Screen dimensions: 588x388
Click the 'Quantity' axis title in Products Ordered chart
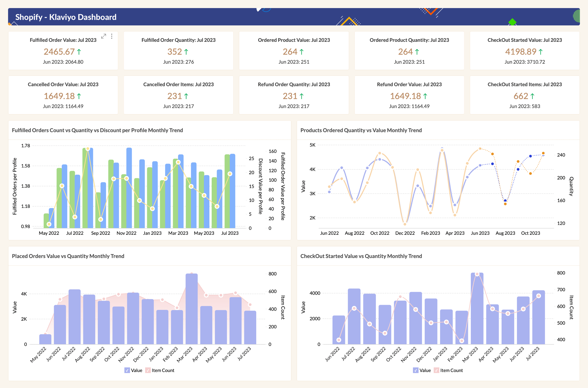[x=571, y=186]
